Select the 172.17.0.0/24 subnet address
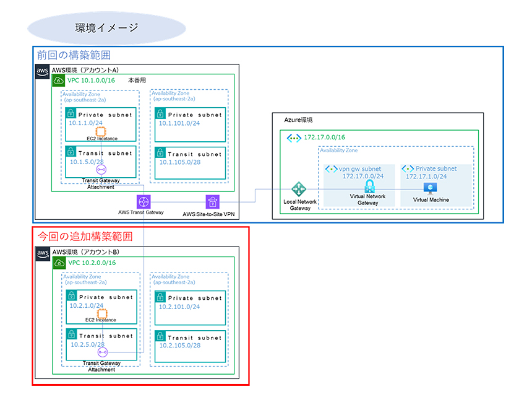 click(x=363, y=177)
